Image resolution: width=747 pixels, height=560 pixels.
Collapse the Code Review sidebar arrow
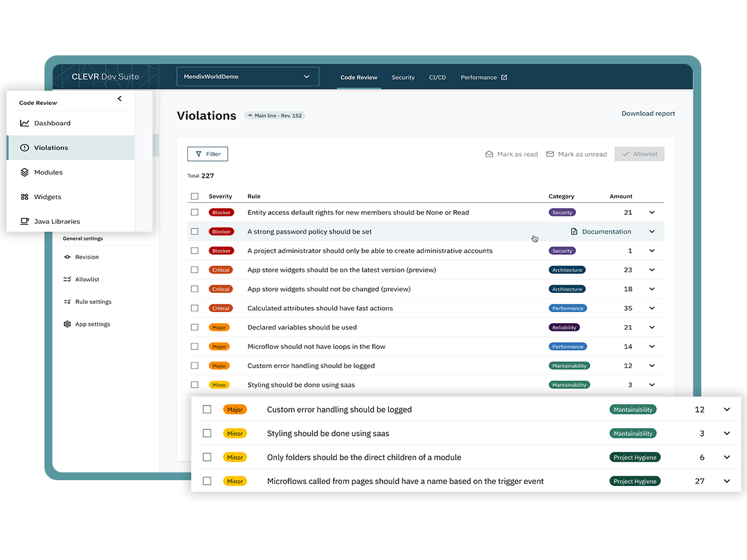[x=120, y=98]
